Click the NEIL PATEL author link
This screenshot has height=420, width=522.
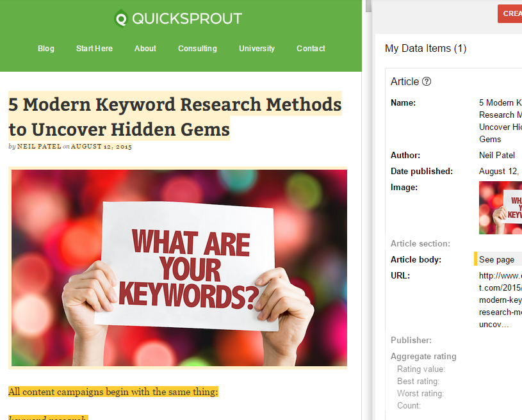pos(39,147)
